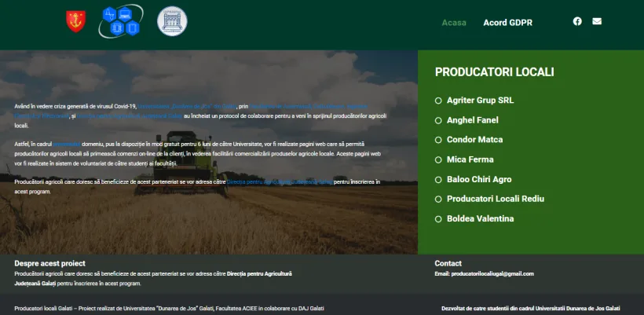Click the circle bullet beside Agriter Grup SRL
The image size is (644, 315).
coord(438,101)
